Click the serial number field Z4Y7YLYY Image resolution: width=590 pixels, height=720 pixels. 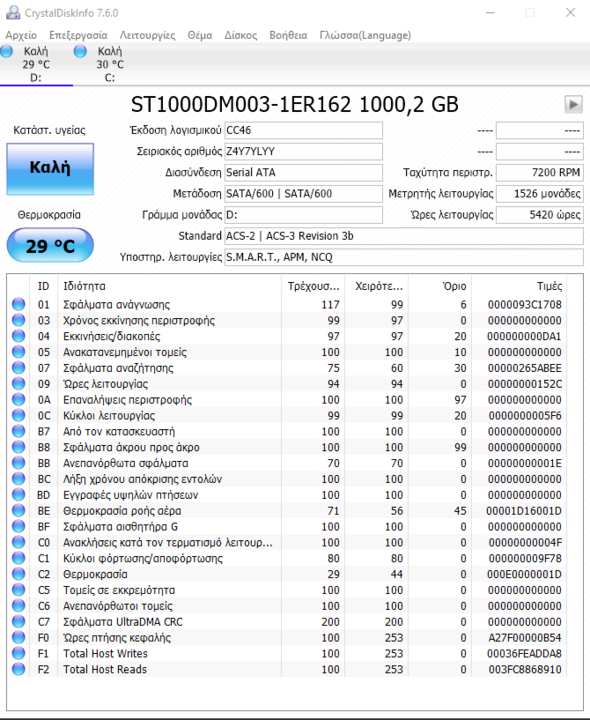(303, 152)
